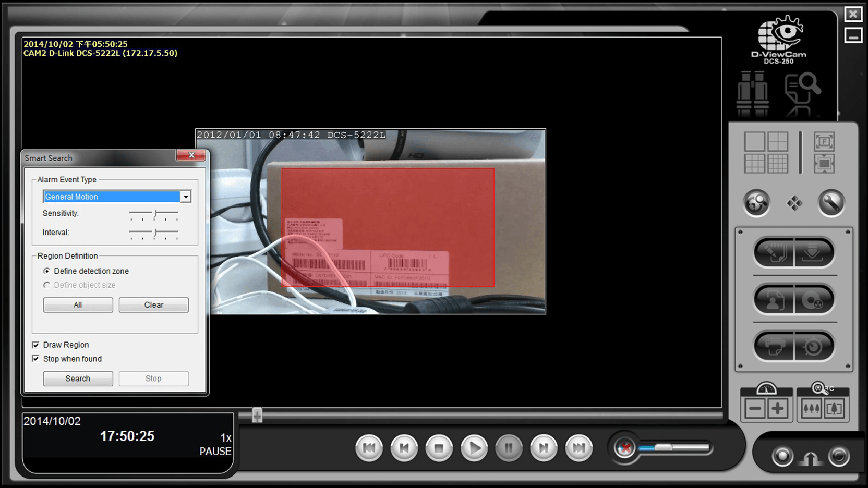Click the General Motion combo box
This screenshot has width=868, height=488.
[112, 197]
